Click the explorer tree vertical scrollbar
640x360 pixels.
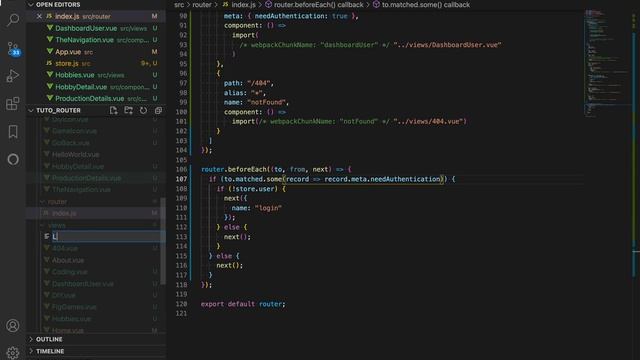(163, 241)
